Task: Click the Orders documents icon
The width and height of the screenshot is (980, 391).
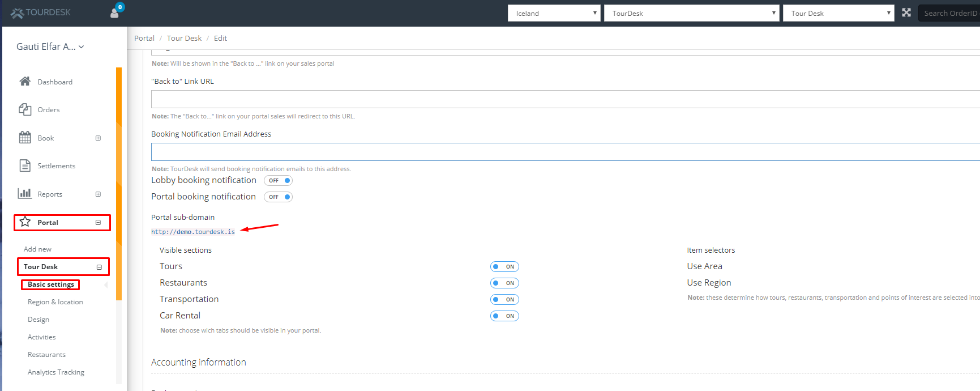Action: point(25,109)
